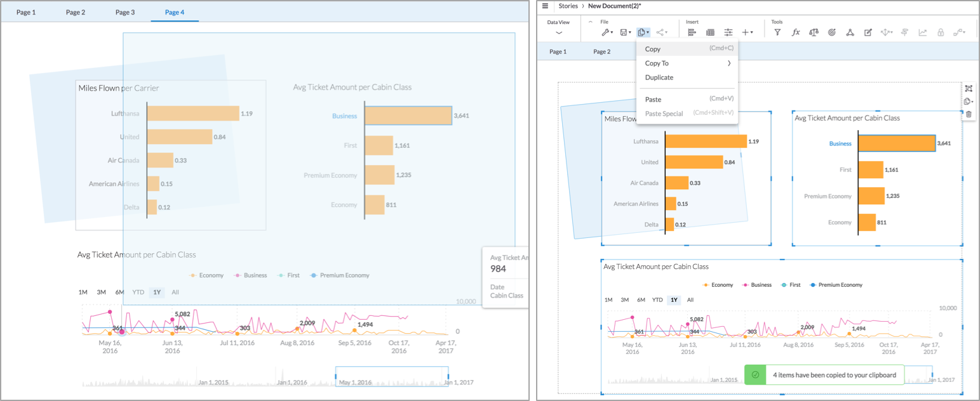Screen dimensions: 980x401
Task: Expand the Data View dropdown chevron
Action: (559, 32)
